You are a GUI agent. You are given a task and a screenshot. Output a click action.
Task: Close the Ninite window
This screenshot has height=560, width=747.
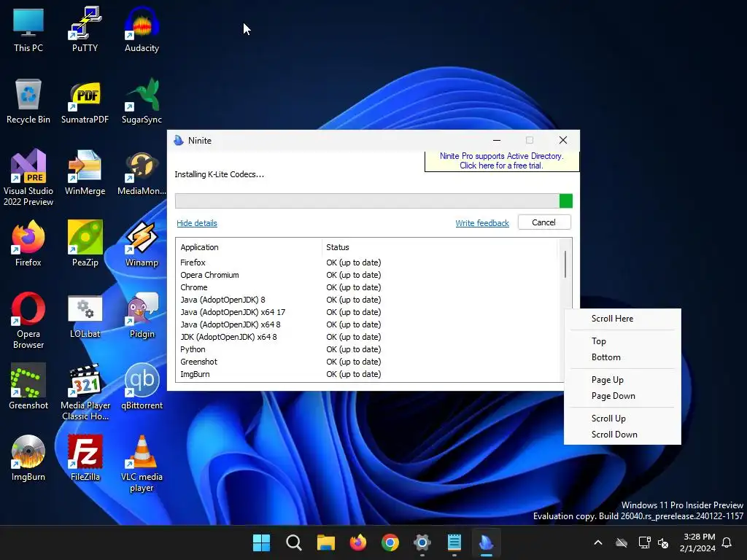click(563, 140)
